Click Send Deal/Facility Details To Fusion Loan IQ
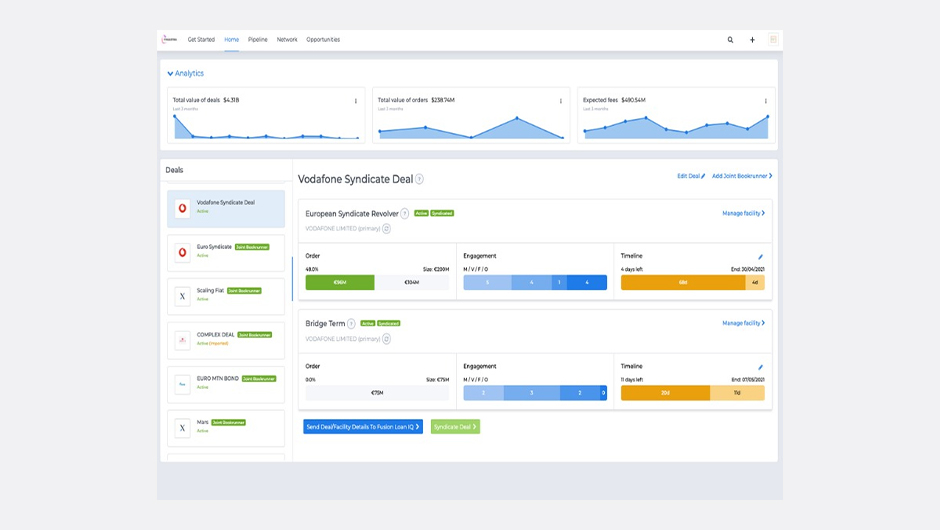This screenshot has width=940, height=530. [363, 427]
